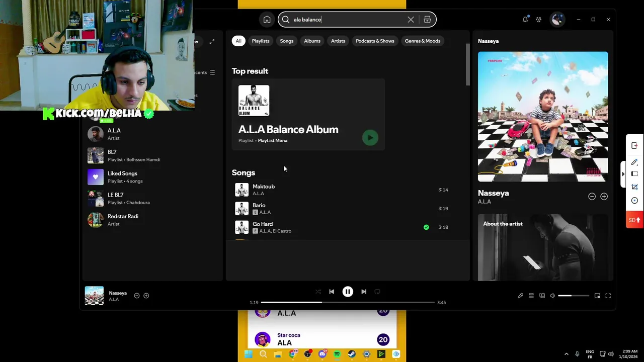Click the record circle in floating toolbar
The height and width of the screenshot is (362, 644).
[x=634, y=201]
